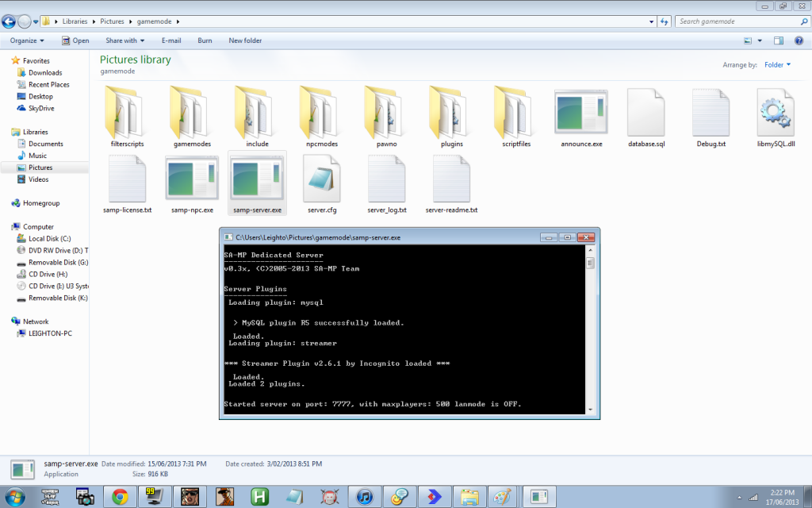Screen dimensions: 812x508
Task: Click Pictures in the address bar path
Action: point(112,21)
